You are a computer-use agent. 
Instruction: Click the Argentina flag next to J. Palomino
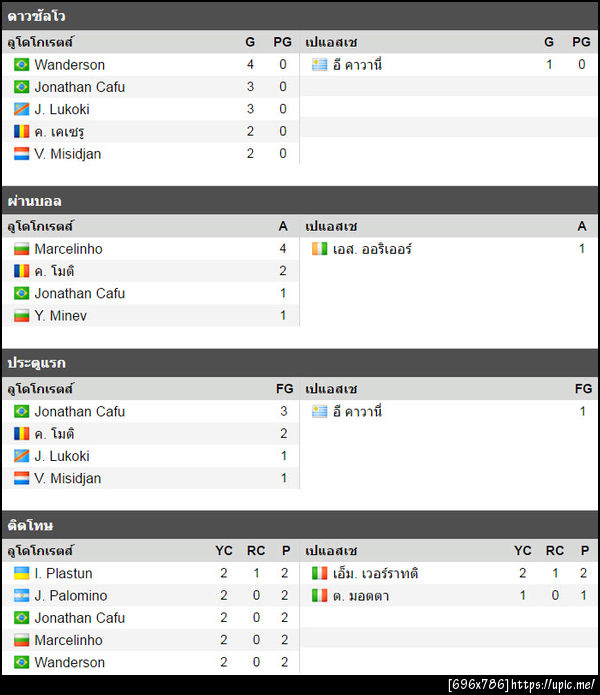click(22, 596)
